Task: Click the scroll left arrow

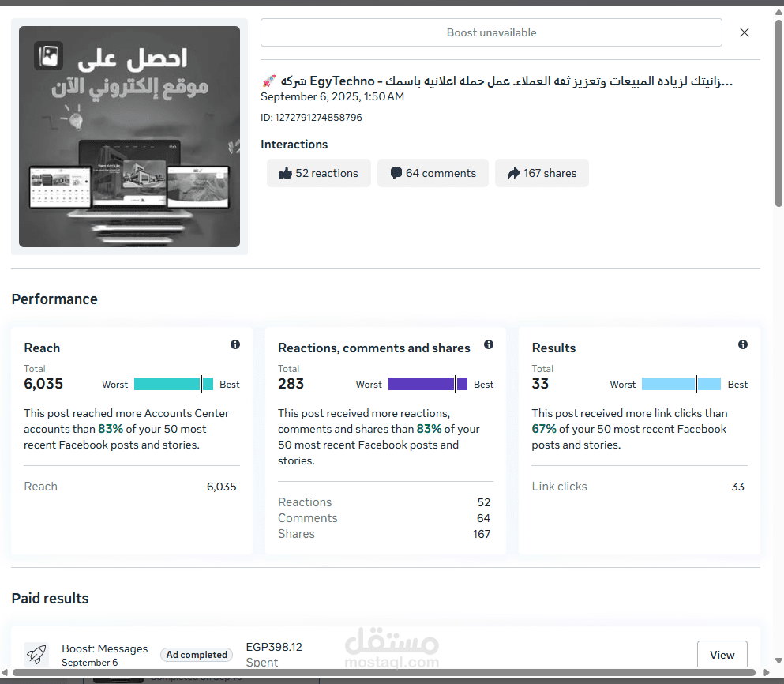Action: coord(5,672)
